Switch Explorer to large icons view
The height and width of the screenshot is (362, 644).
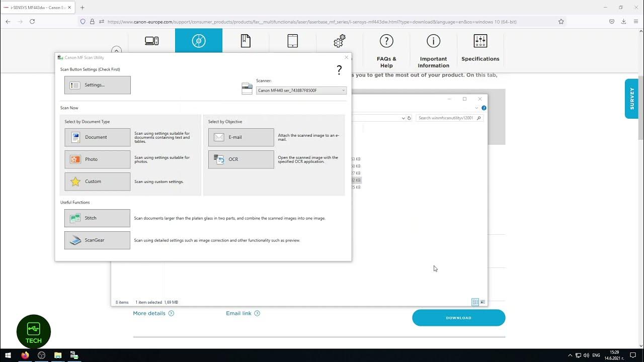pyautogui.click(x=482, y=302)
